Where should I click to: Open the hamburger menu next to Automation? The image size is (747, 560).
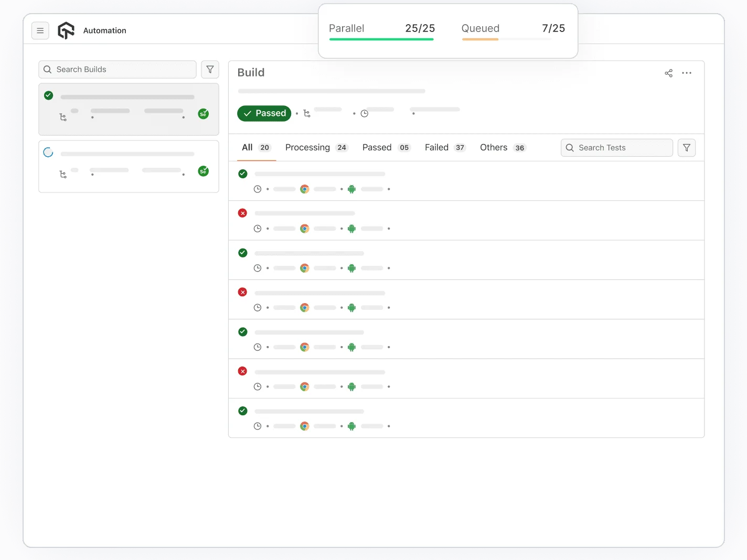pos(40,30)
